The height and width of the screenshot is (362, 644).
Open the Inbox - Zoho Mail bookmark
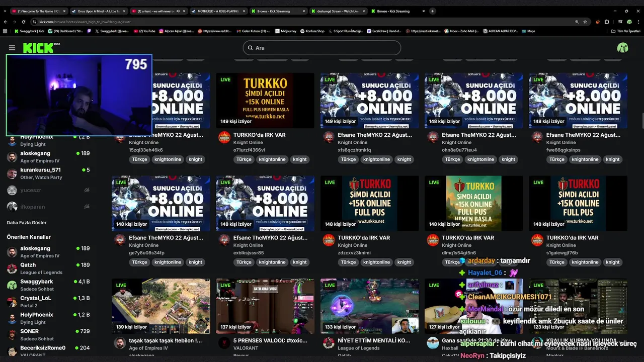point(461,31)
